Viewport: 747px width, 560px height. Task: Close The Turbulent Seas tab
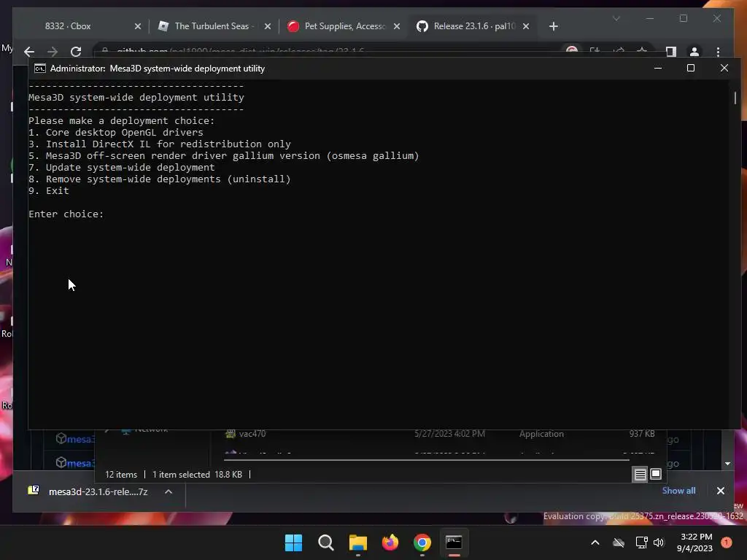[268, 27]
